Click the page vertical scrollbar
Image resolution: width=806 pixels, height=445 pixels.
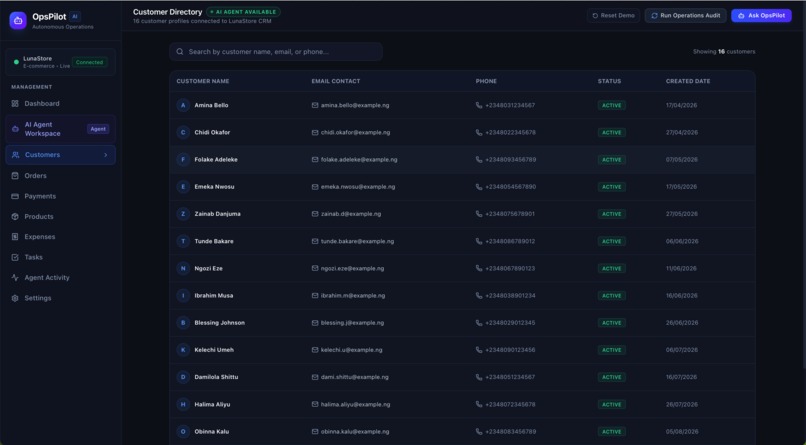(804, 185)
